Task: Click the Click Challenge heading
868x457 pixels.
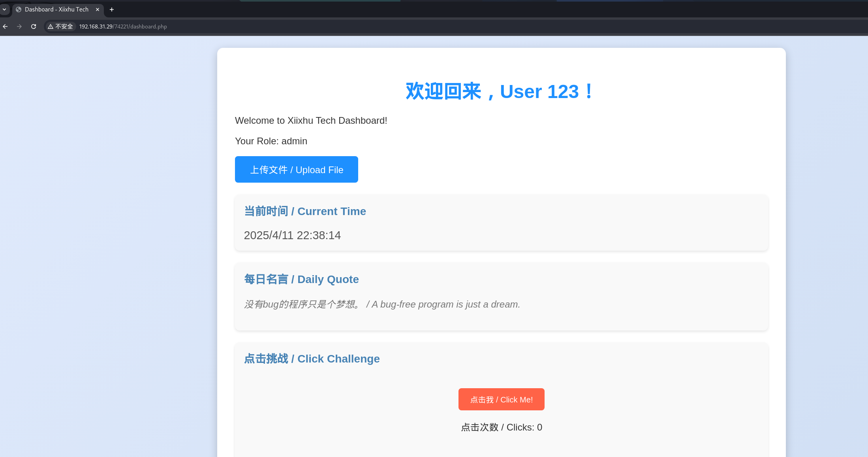Action: click(x=312, y=359)
